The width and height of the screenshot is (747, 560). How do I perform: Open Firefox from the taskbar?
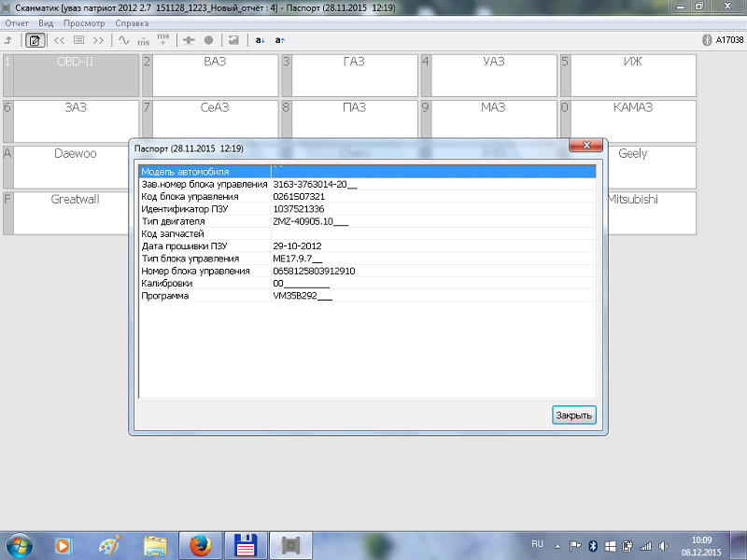(201, 544)
